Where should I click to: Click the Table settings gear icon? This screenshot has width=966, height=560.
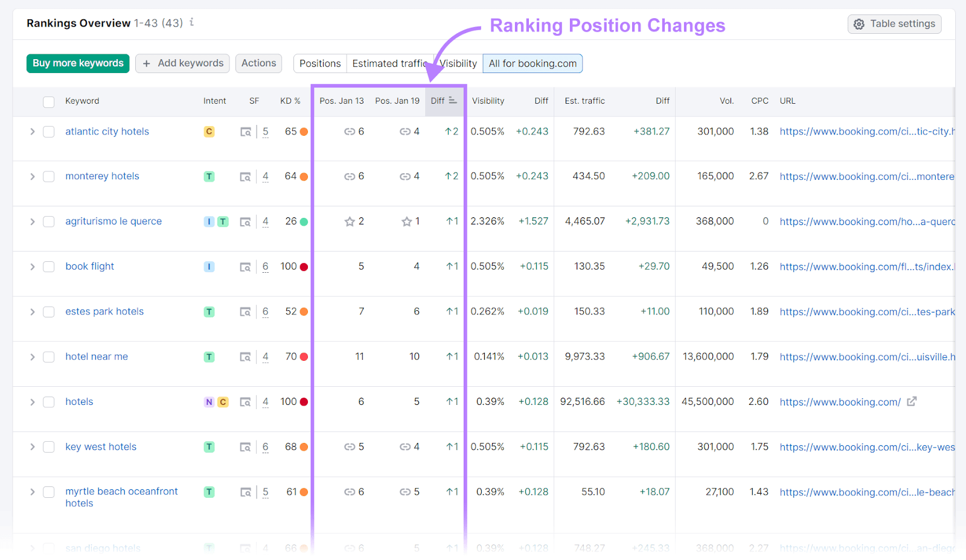(x=859, y=24)
